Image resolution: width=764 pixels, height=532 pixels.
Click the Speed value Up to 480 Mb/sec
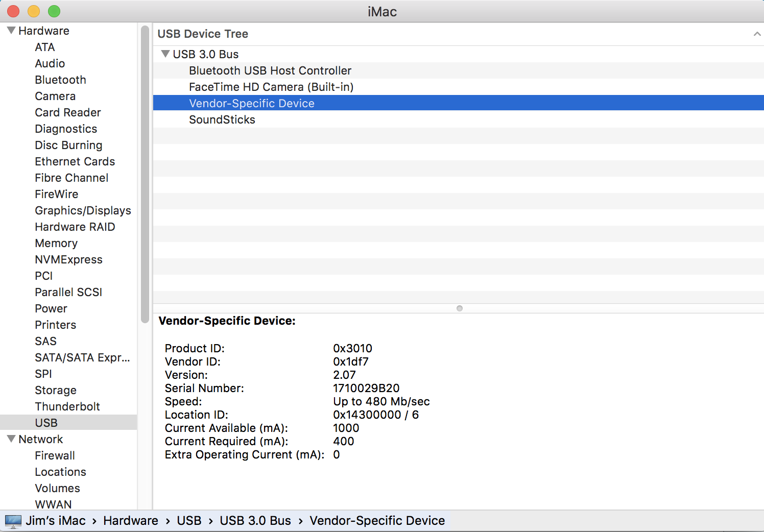pos(381,401)
